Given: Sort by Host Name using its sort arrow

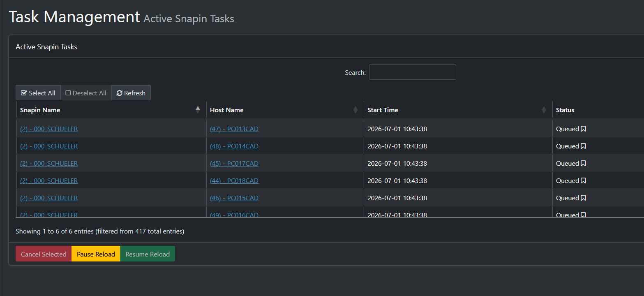Looking at the screenshot, I should [355, 110].
